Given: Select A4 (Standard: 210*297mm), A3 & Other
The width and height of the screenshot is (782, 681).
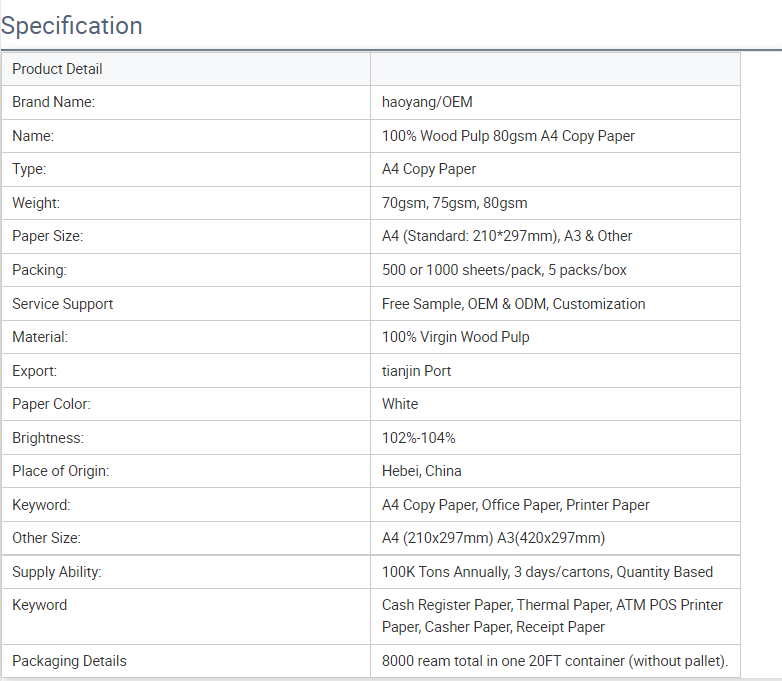Looking at the screenshot, I should point(507,236).
